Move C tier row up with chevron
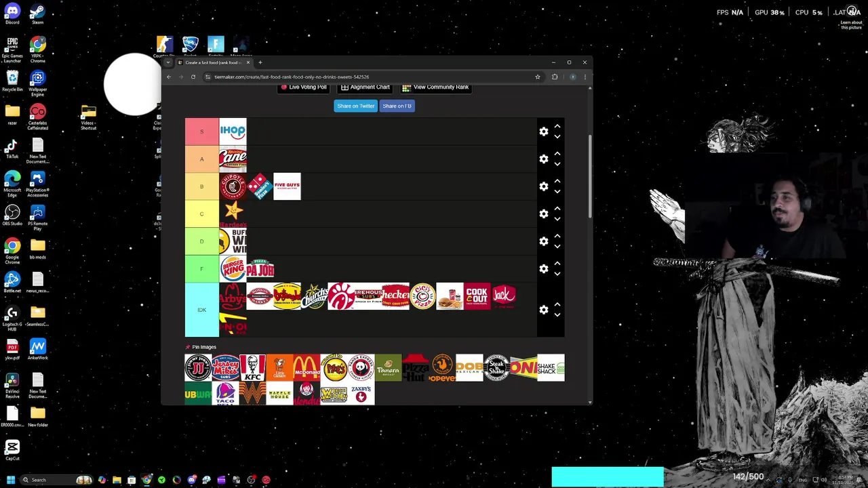868x488 pixels. (x=557, y=209)
